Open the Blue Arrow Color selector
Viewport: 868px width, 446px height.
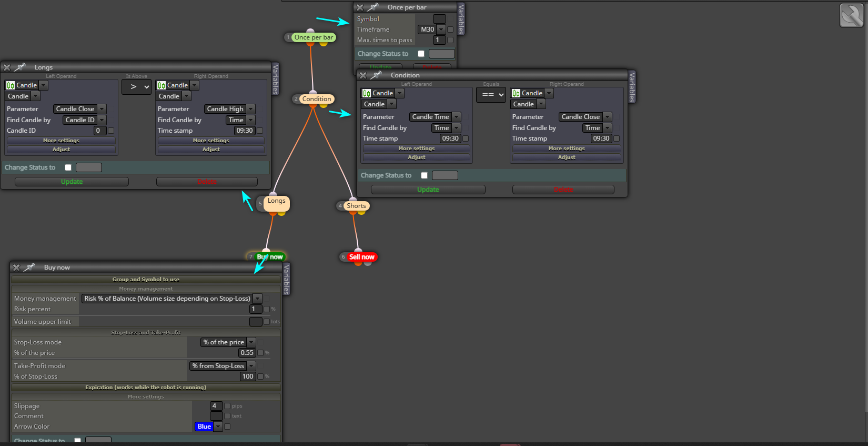[x=209, y=427]
